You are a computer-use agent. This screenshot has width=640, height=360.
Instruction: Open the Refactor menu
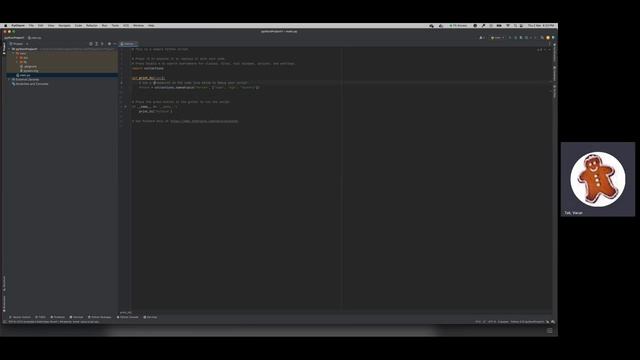tap(92, 25)
